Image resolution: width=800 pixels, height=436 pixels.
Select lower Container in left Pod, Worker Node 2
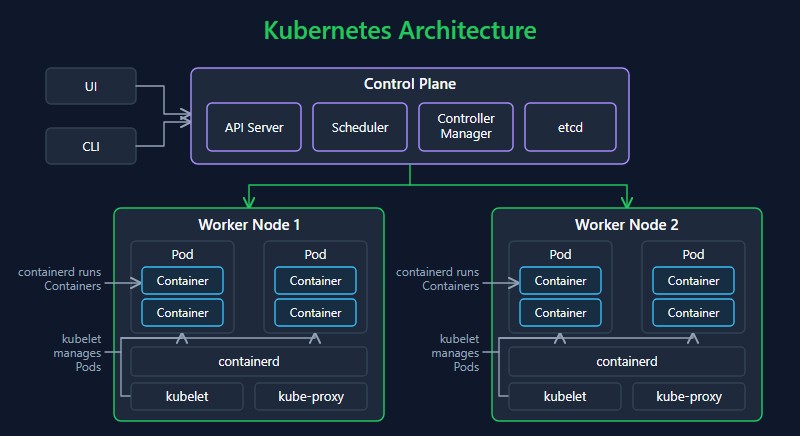(560, 313)
